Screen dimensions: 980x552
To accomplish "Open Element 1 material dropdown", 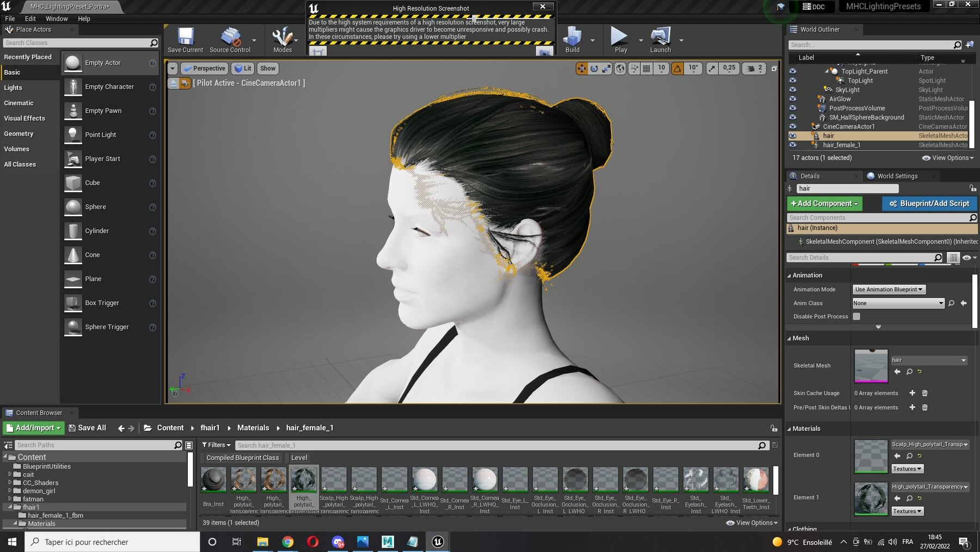I will [930, 487].
